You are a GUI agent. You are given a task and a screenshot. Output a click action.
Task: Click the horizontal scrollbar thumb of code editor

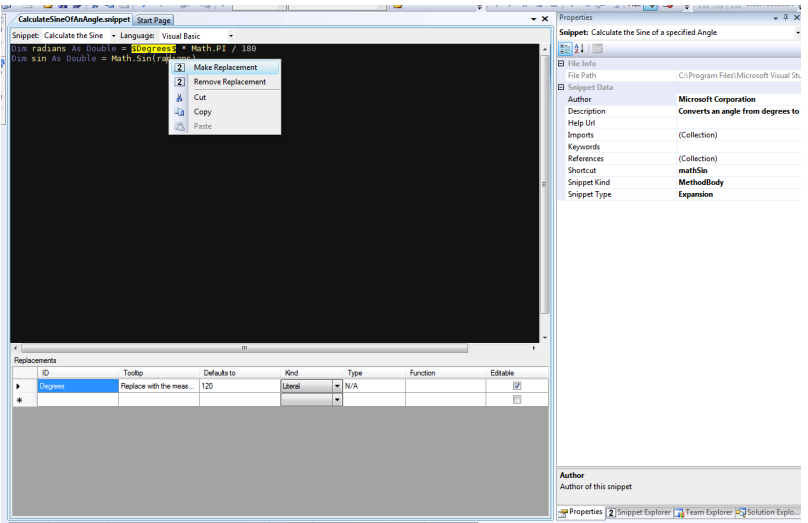click(244, 348)
